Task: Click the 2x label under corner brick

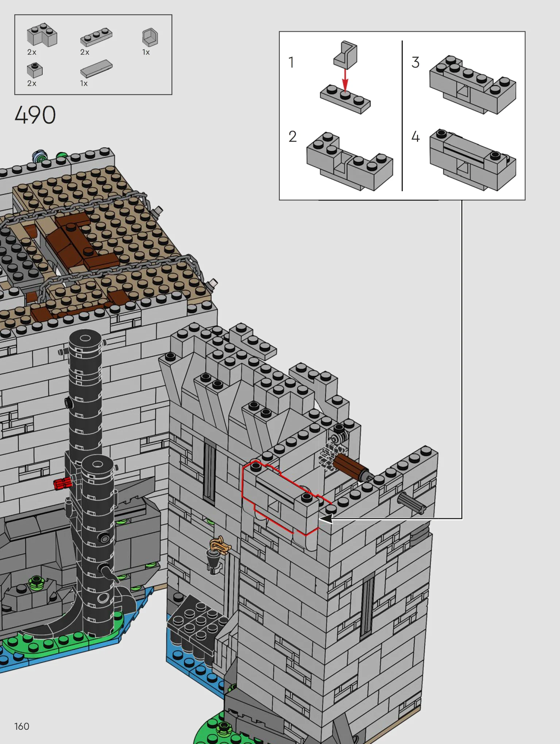Action: pyautogui.click(x=32, y=52)
